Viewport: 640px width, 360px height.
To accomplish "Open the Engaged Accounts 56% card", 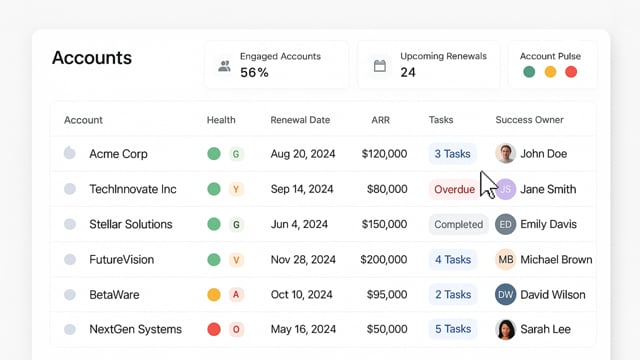I will click(277, 64).
